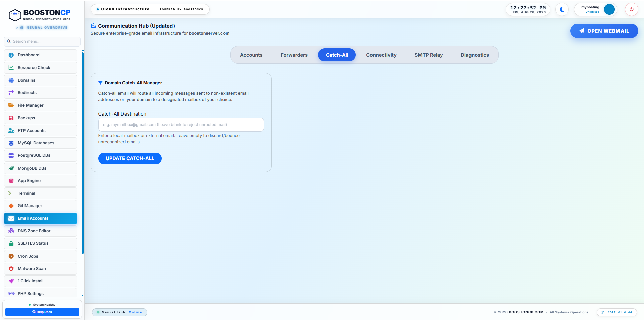Click the Powered by BoostonCP label

[181, 9]
